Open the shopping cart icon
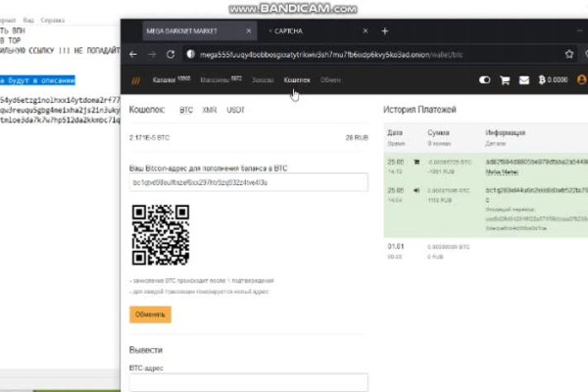This screenshot has width=588, height=392. click(x=504, y=80)
